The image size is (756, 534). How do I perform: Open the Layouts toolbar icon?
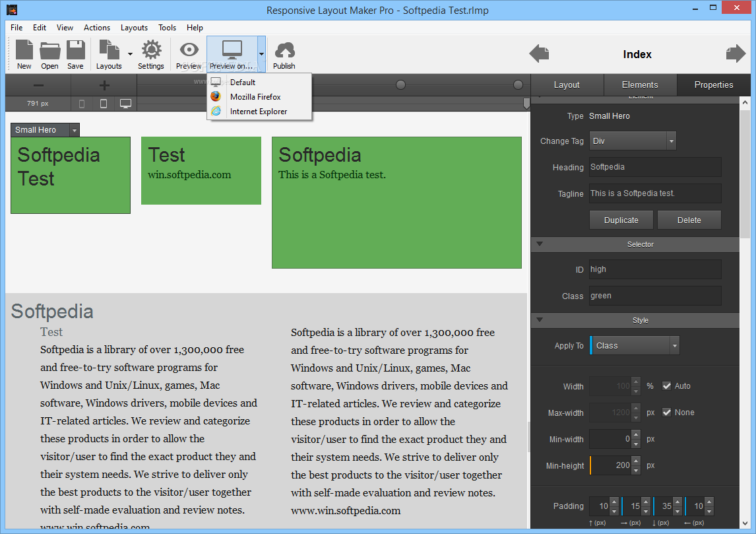(109, 54)
